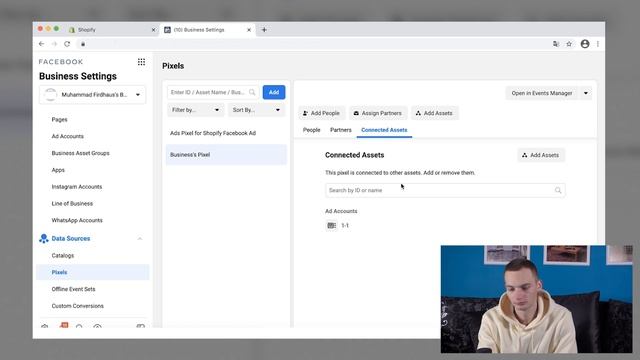Image resolution: width=640 pixels, height=360 pixels.
Task: Click the Add People button
Action: coord(322,113)
